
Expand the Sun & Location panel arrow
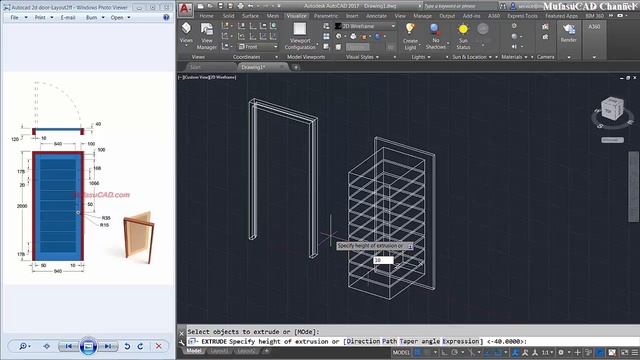(490, 57)
